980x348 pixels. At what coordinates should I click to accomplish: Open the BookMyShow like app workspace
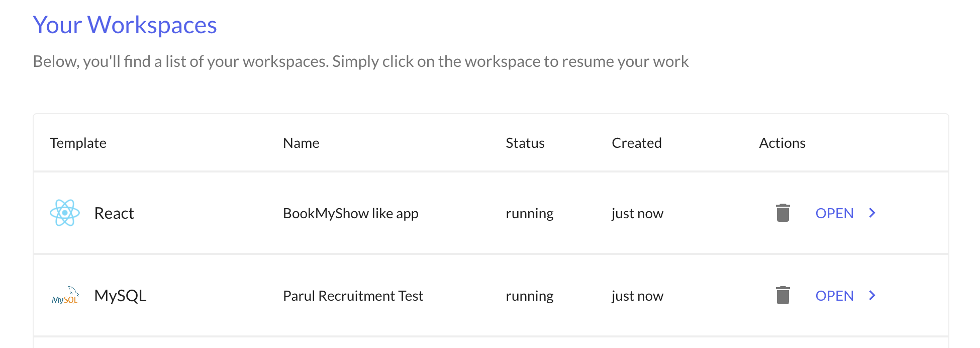[834, 213]
